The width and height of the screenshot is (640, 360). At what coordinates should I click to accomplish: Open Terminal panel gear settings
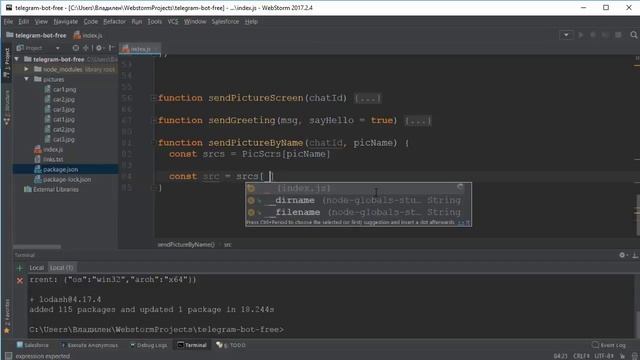click(622, 255)
